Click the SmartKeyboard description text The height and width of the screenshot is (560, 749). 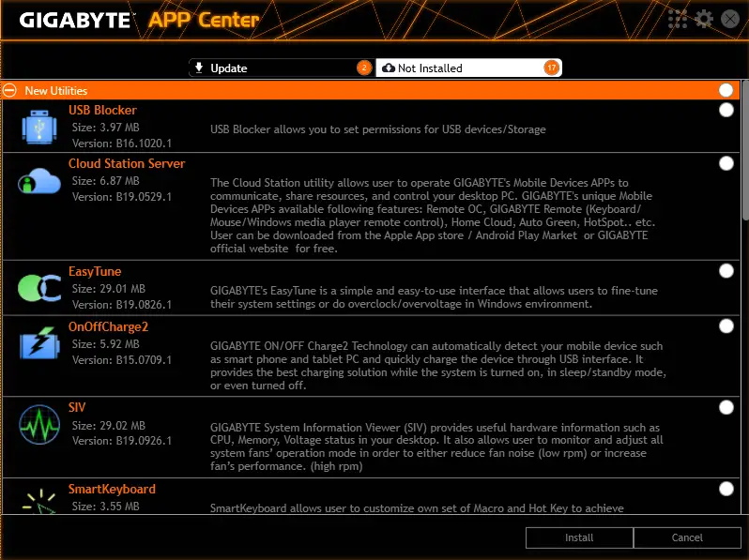pyautogui.click(x=417, y=508)
